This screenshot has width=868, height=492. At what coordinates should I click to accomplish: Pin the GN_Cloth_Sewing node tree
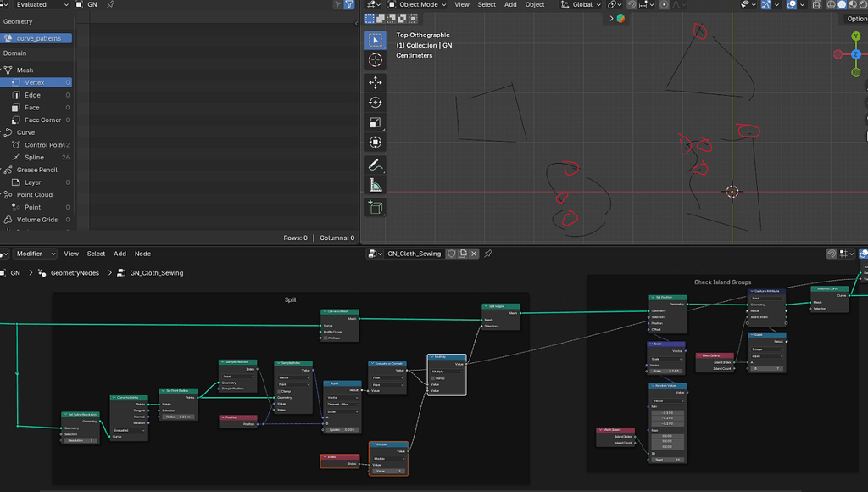(488, 254)
